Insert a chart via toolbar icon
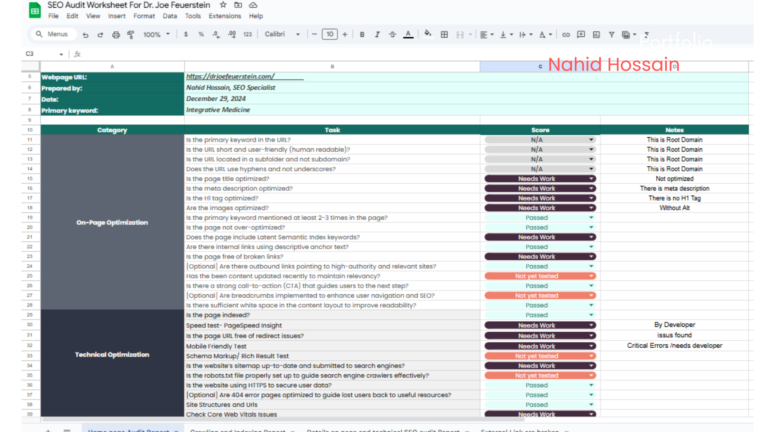Screen dimensions: 768x432 pyautogui.click(x=596, y=35)
